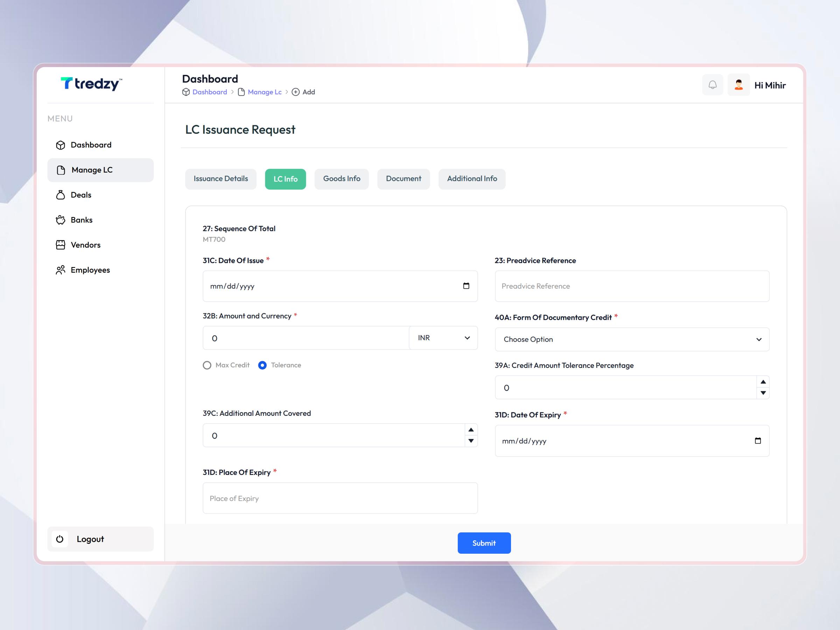Open the currency dropdown showing INR

pyautogui.click(x=443, y=338)
